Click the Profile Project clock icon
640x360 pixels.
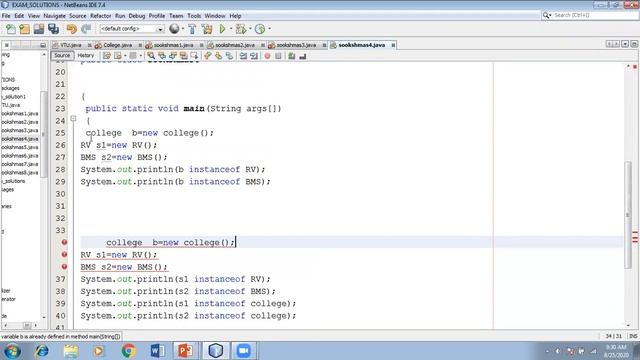[x=260, y=29]
